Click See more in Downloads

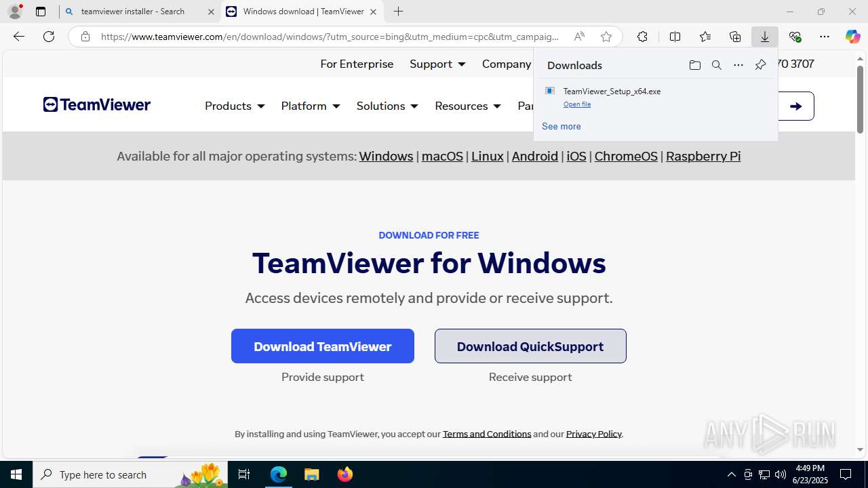click(561, 126)
